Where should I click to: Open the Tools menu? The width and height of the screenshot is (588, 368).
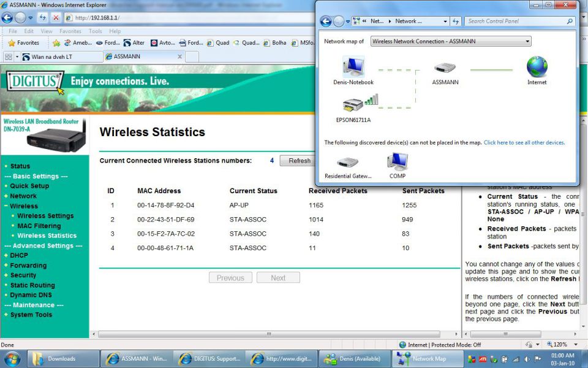pos(96,31)
